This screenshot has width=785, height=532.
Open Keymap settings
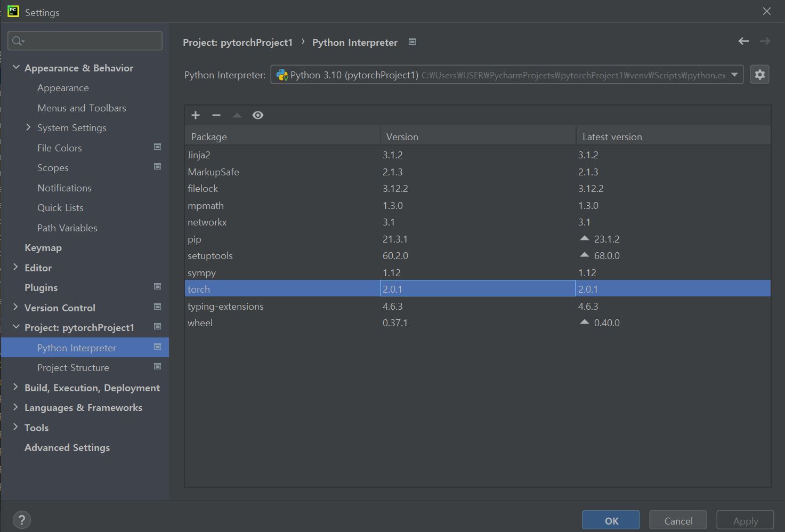pyautogui.click(x=43, y=248)
